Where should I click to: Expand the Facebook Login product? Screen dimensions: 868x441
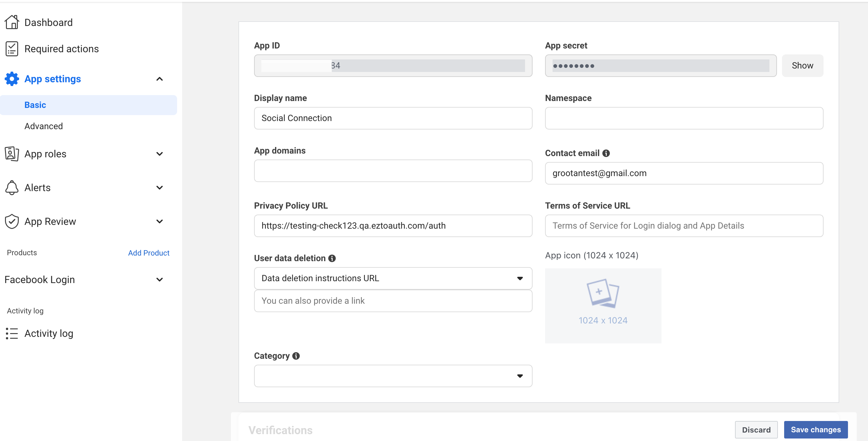coord(160,280)
